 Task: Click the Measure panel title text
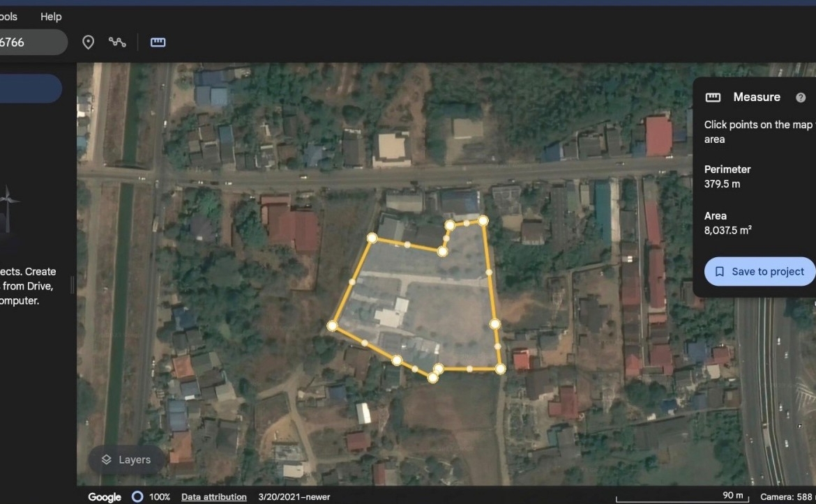pyautogui.click(x=757, y=98)
